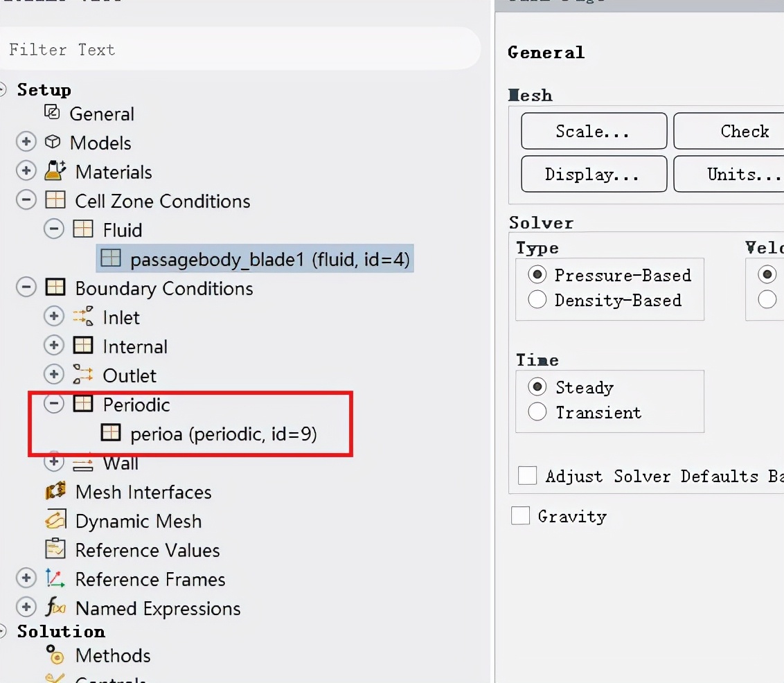Enable the Gravity checkbox
Viewport: 784px width, 683px height.
(520, 516)
